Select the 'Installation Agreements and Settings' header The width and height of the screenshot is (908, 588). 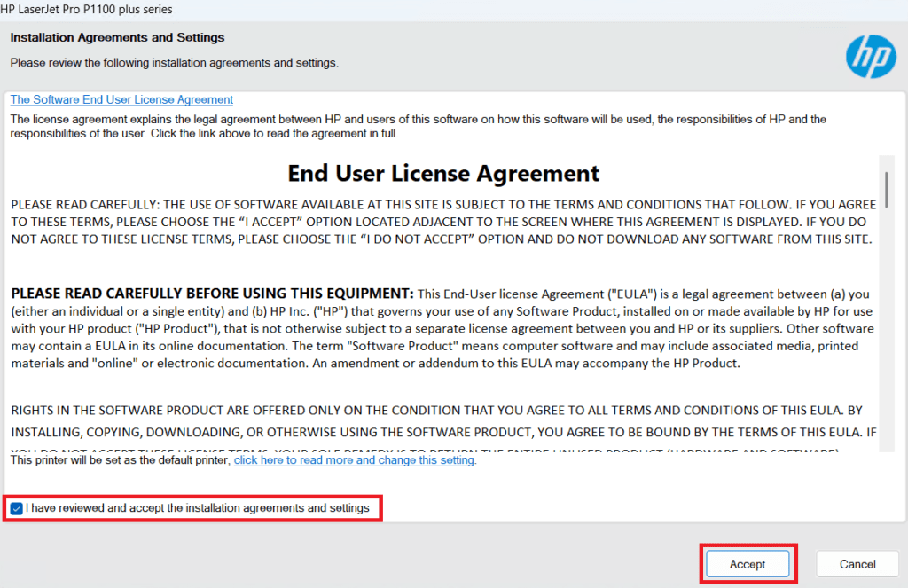[x=116, y=37]
